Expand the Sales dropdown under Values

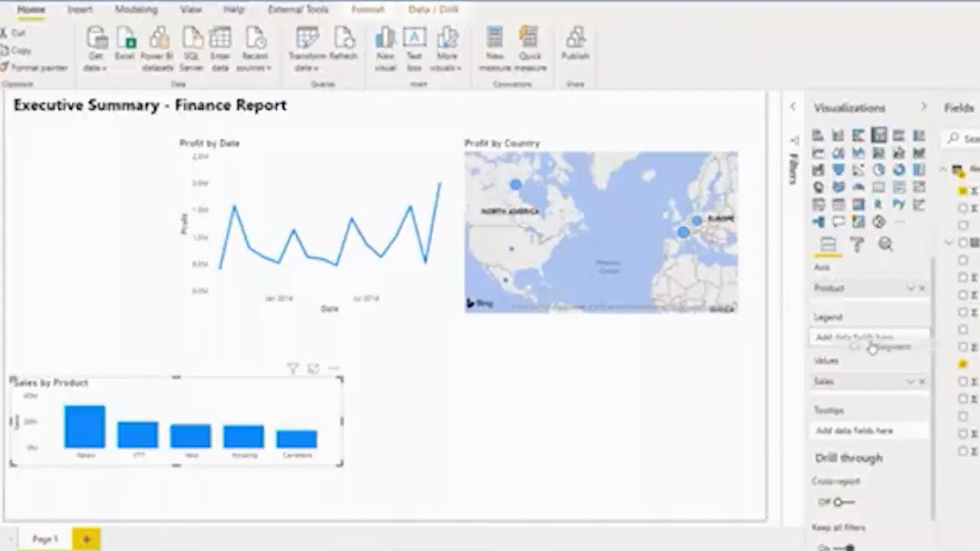910,381
